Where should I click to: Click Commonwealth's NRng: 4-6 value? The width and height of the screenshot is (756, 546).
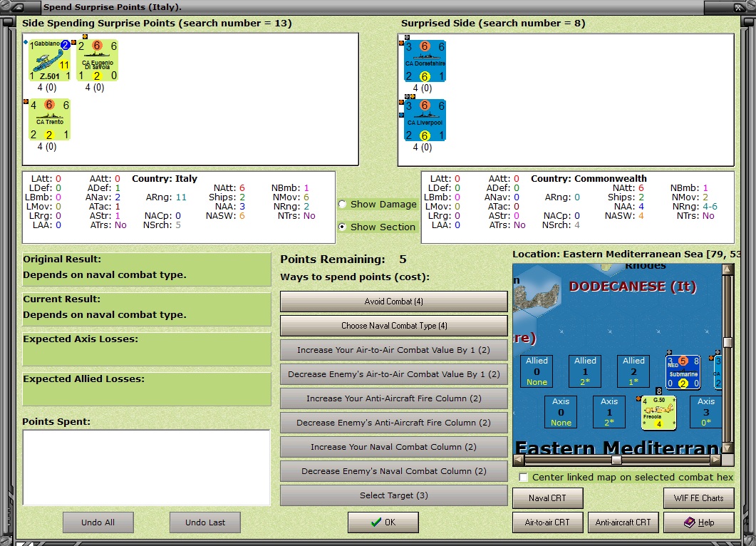tap(709, 207)
